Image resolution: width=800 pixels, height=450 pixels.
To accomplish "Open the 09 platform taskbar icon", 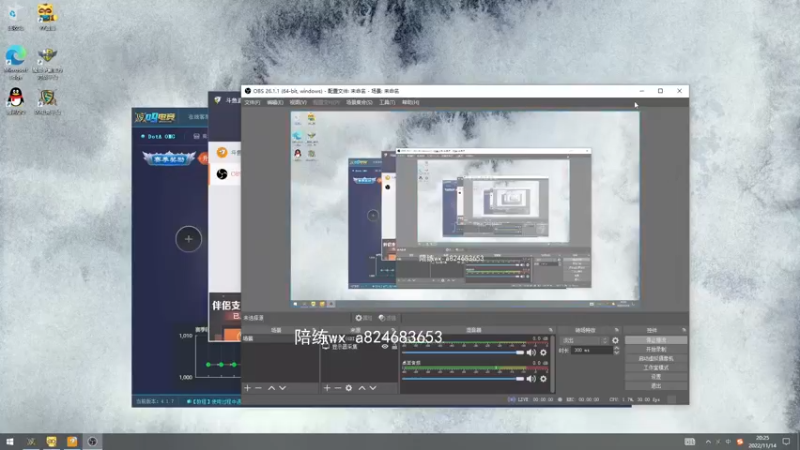I will (x=31, y=441).
